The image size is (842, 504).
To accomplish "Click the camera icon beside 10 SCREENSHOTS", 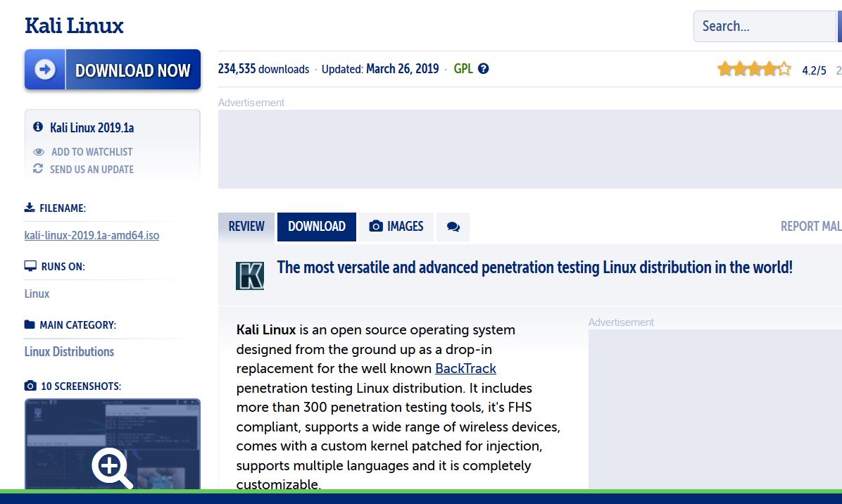I will point(30,385).
